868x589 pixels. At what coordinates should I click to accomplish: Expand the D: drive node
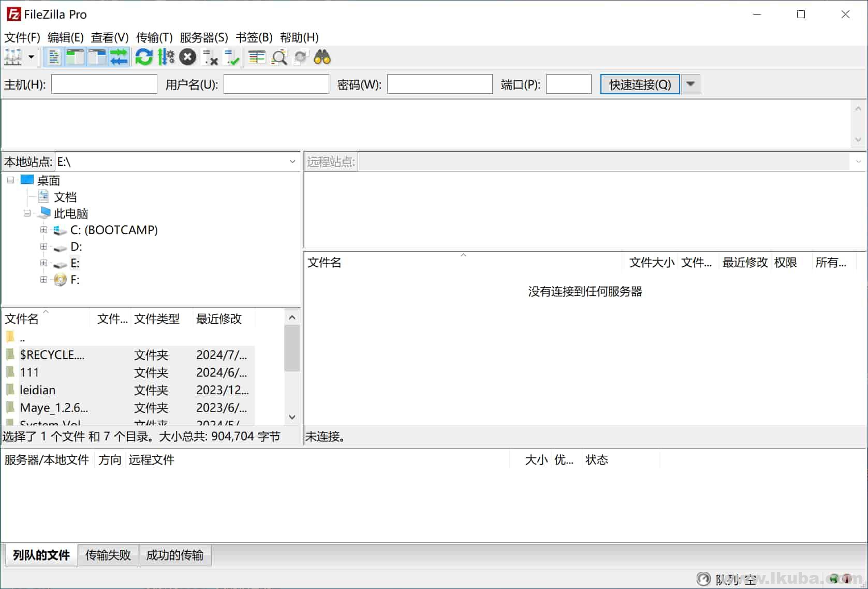[43, 247]
